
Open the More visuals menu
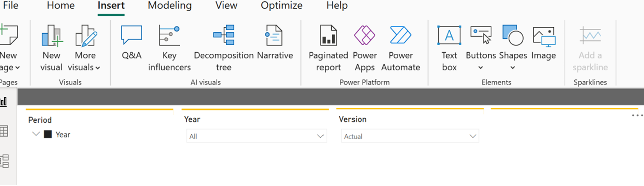point(84,48)
